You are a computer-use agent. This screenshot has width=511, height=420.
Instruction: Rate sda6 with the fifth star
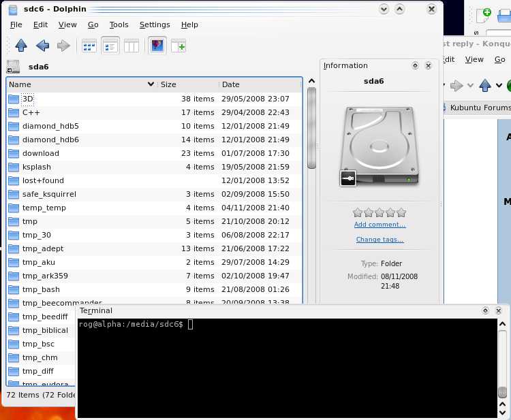[x=401, y=212]
